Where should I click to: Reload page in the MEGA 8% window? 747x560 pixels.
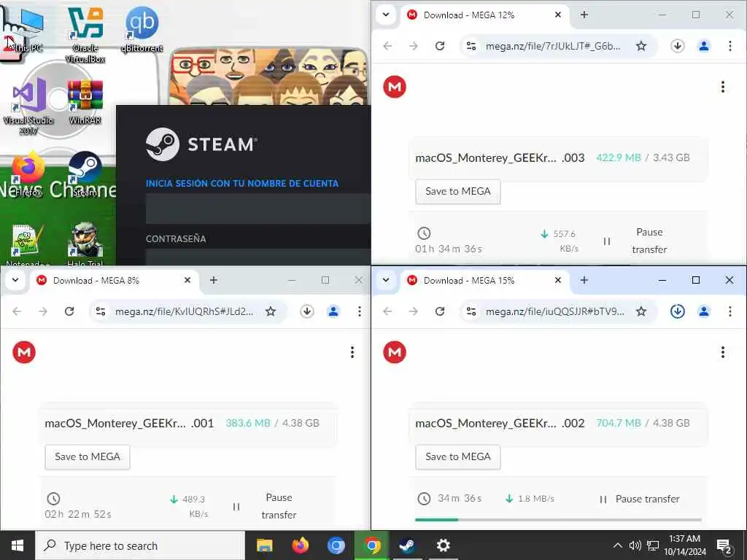[x=69, y=311]
